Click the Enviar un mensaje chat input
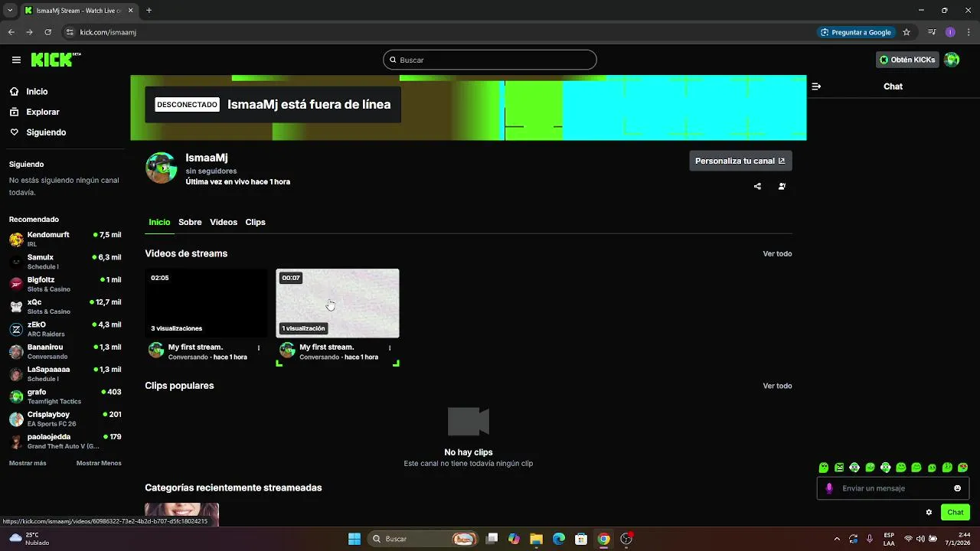This screenshot has height=551, width=980. (893, 488)
